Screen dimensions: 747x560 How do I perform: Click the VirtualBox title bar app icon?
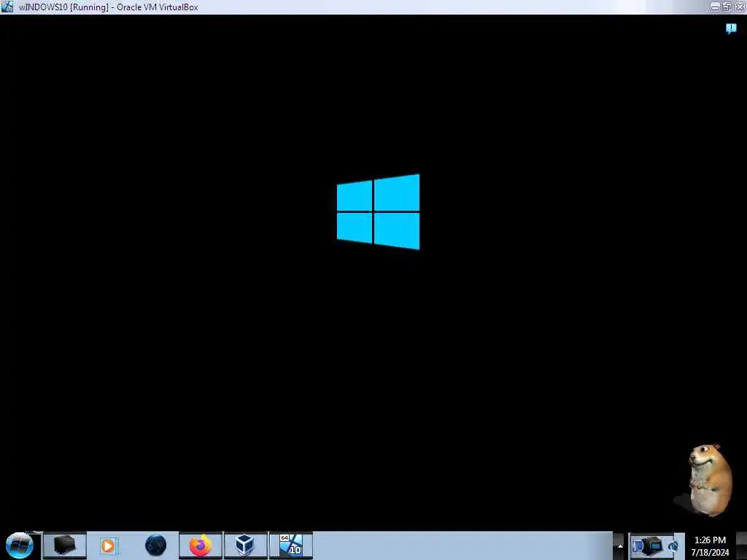click(7, 7)
